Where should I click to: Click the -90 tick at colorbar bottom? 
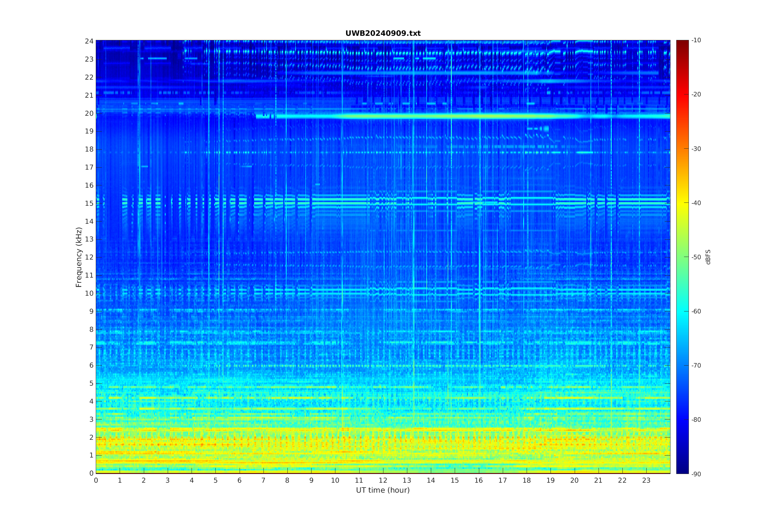(x=696, y=474)
